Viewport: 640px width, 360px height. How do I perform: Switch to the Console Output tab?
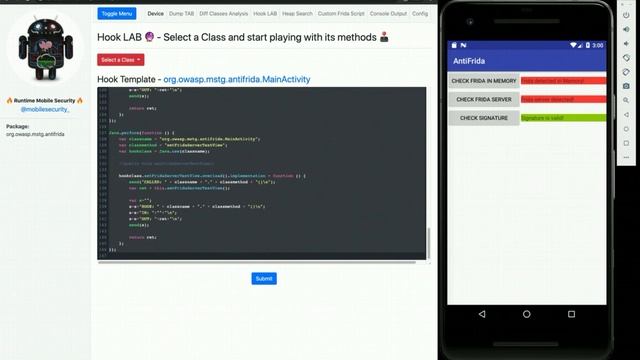pos(388,13)
